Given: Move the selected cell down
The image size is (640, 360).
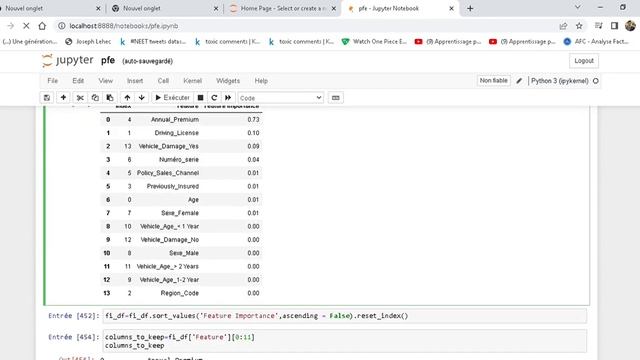Looking at the screenshot, I should pyautogui.click(x=142, y=98).
